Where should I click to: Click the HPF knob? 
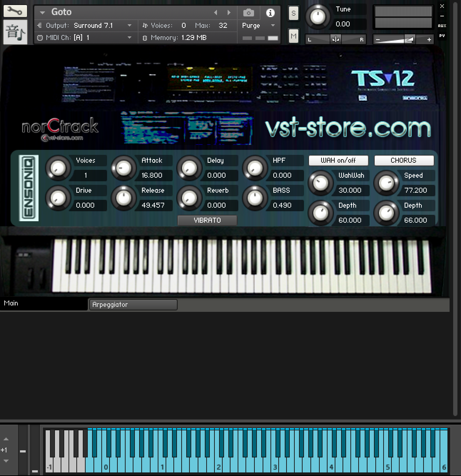pos(255,168)
